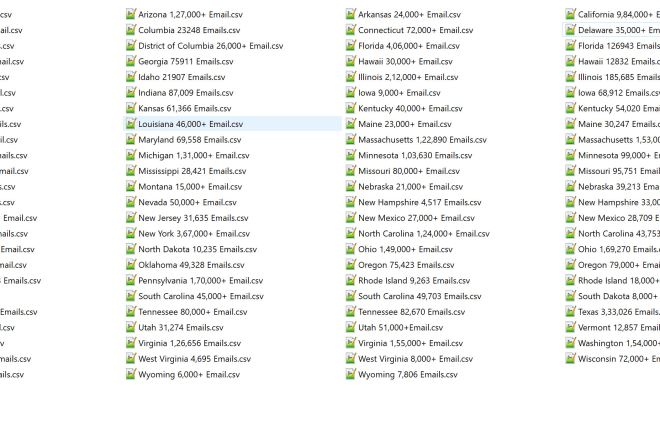The width and height of the screenshot is (660, 440).
Task: Click the icon next to Iowa 9,000+ Email.csv
Action: tap(351, 92)
